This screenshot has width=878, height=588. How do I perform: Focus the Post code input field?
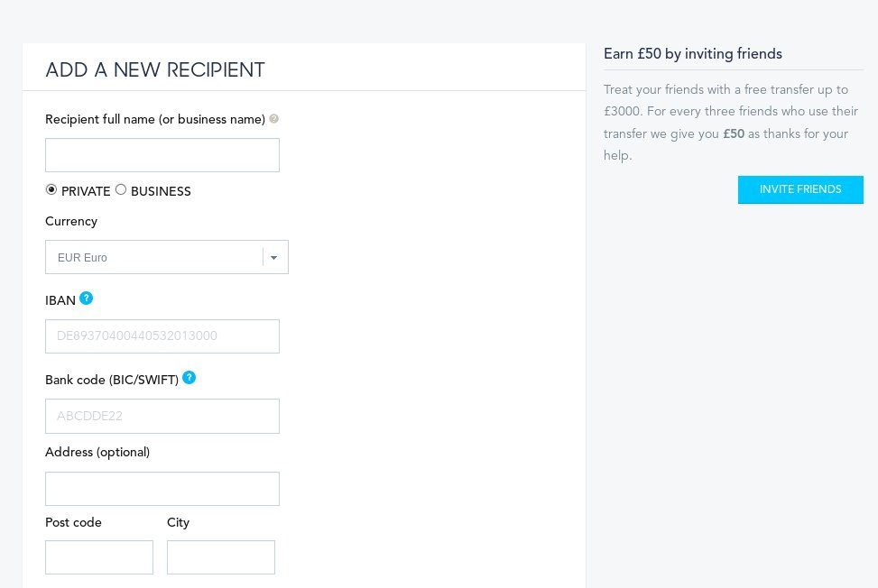click(x=99, y=557)
